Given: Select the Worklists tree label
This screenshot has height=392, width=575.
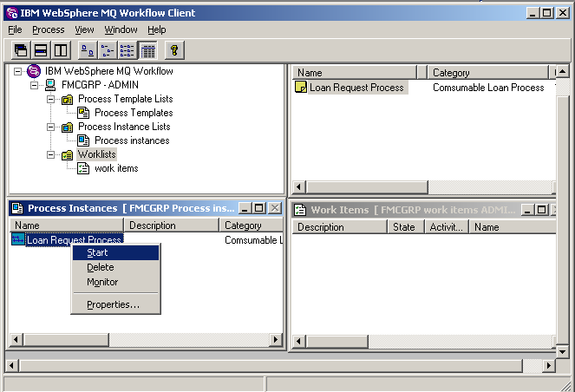Looking at the screenshot, I should [x=97, y=154].
